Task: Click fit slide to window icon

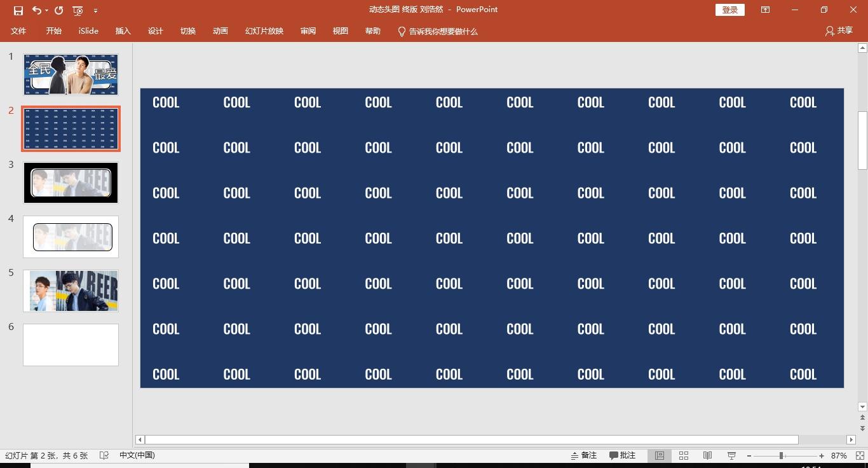Action: [855, 456]
